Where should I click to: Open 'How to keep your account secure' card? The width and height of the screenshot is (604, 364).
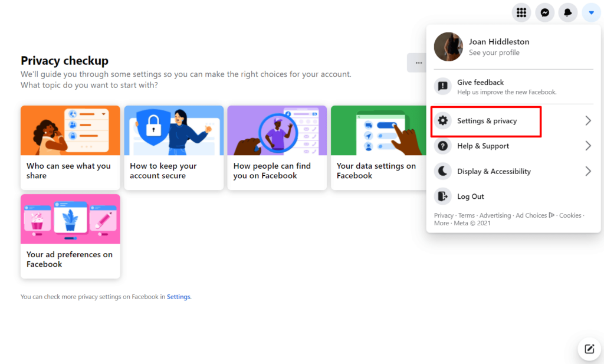[174, 147]
